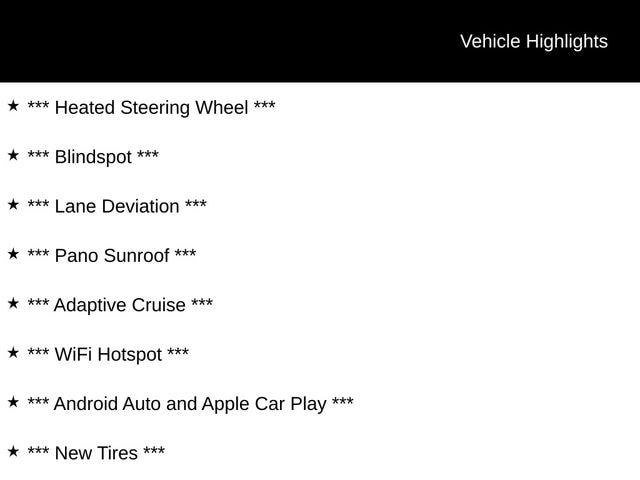Click the star bullet by Pano Sunroof
Viewport: 640px width, 480px height.
pyautogui.click(x=13, y=254)
